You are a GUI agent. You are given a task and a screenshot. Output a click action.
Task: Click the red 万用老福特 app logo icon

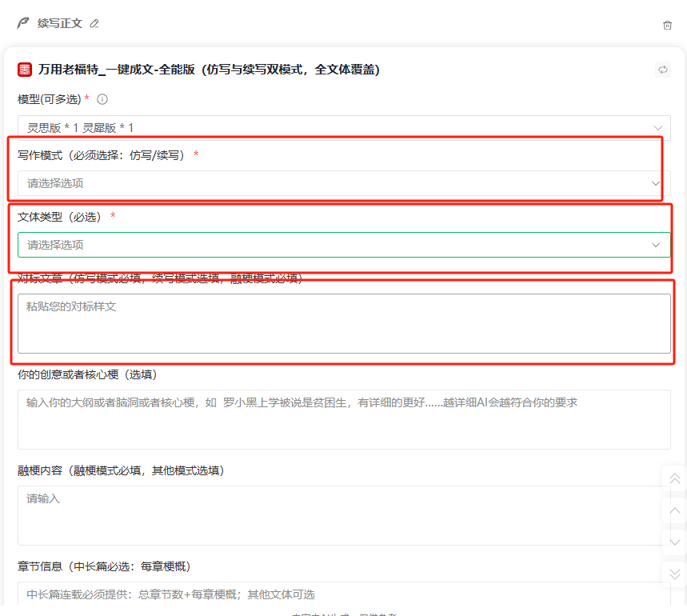(25, 70)
